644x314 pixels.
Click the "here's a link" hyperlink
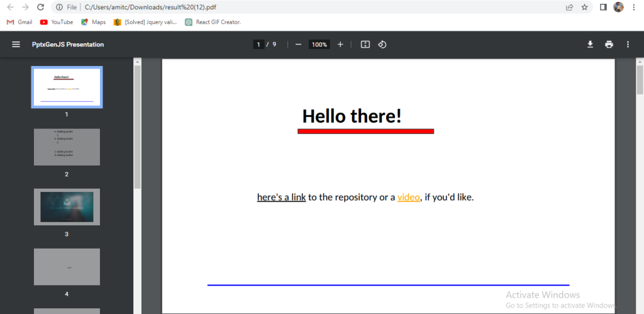tap(281, 197)
